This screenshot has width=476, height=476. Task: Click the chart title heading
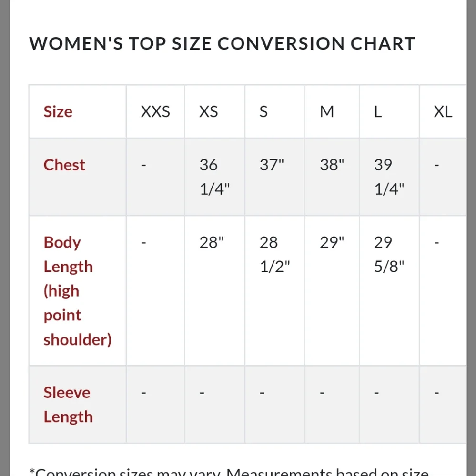pyautogui.click(x=222, y=44)
